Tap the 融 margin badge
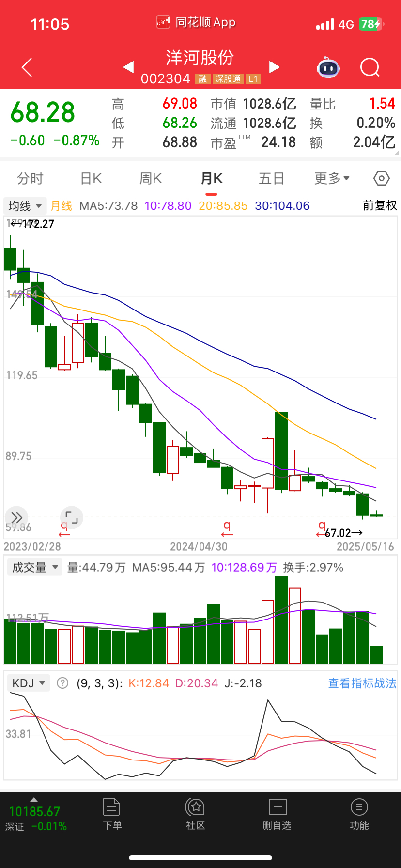This screenshot has width=401, height=868. point(202,79)
